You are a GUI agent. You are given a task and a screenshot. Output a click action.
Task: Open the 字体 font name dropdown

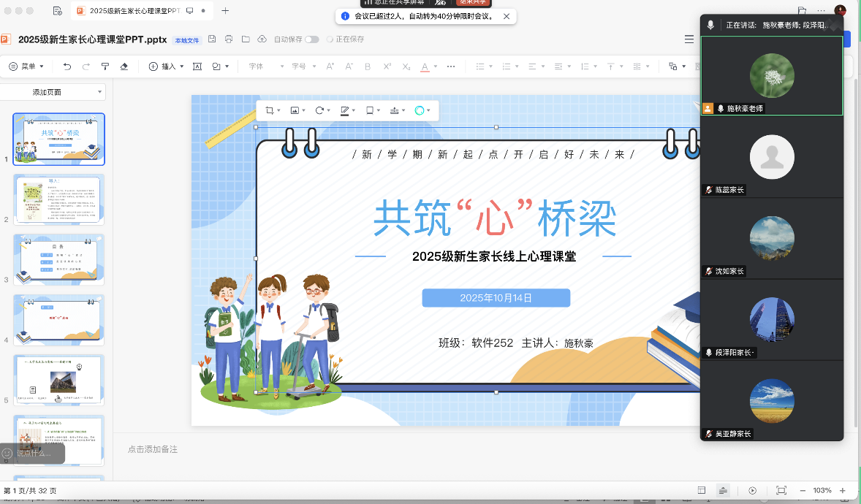click(266, 66)
